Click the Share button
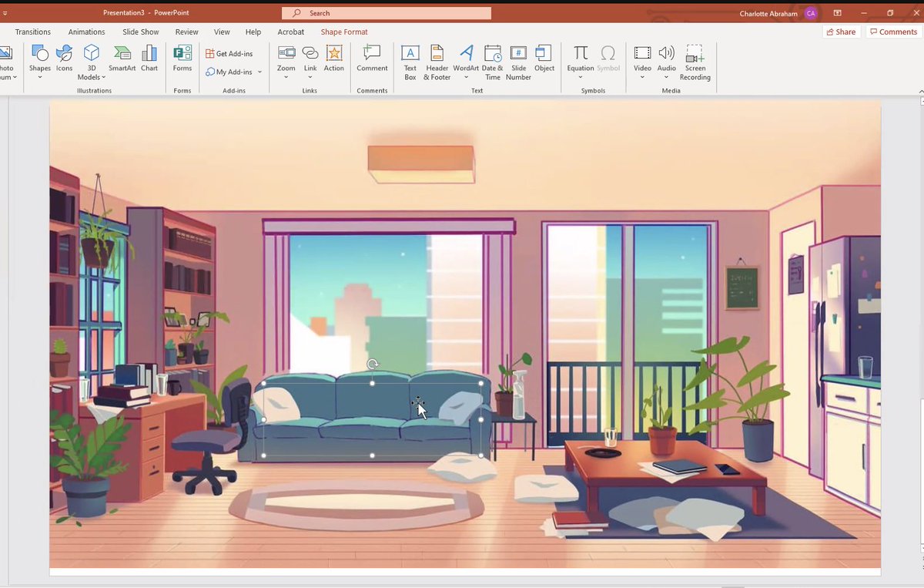 click(x=840, y=32)
